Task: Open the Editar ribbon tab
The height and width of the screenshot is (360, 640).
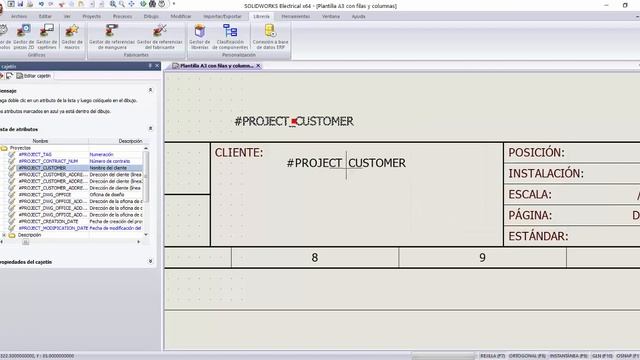Action: point(45,16)
